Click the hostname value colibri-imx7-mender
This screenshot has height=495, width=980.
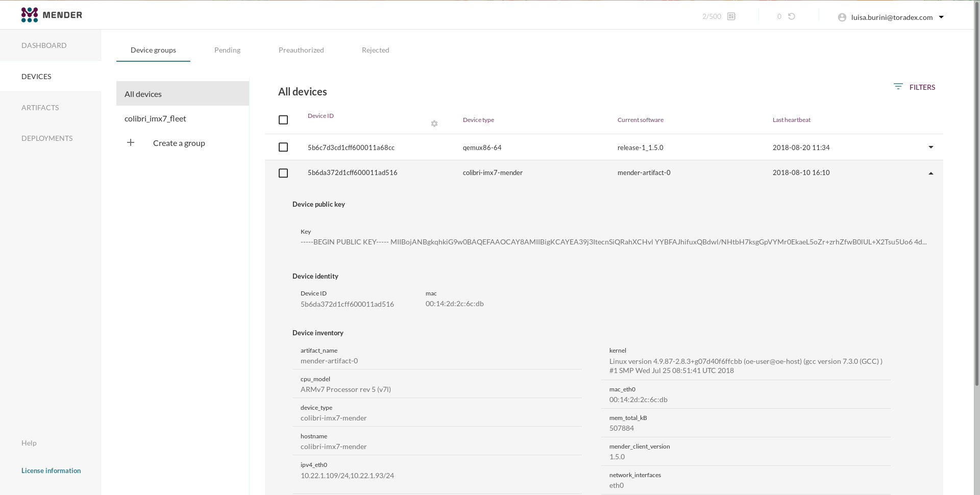[334, 447]
